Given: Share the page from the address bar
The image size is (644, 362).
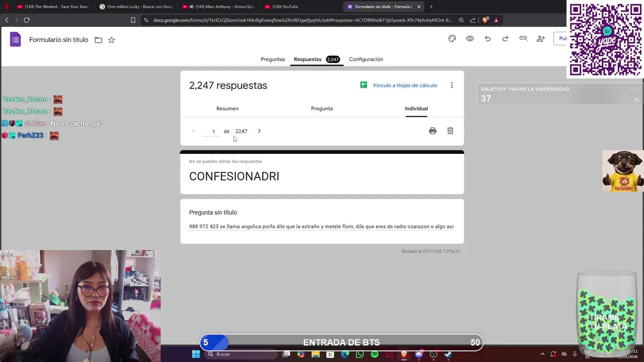Looking at the screenshot, I should (473, 20).
